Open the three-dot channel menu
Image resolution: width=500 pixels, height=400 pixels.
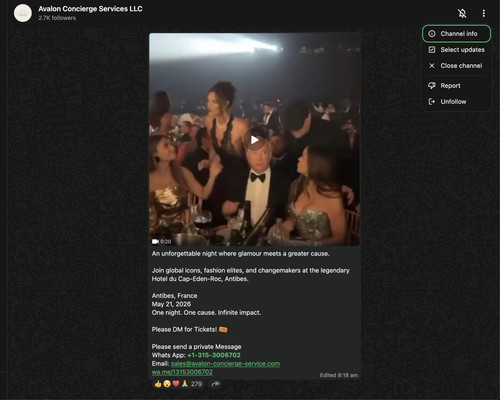coord(484,13)
